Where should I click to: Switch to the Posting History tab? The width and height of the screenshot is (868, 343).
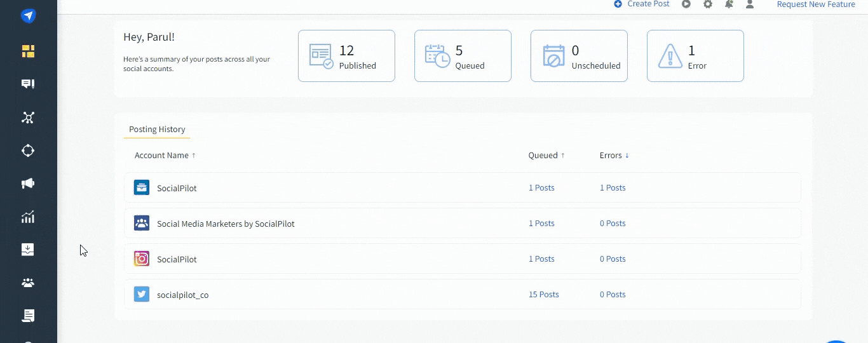pos(157,130)
